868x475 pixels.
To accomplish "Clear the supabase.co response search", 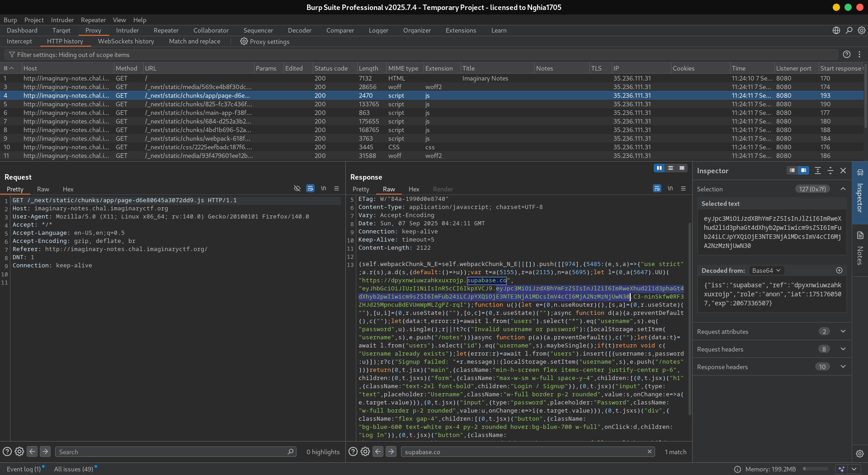I will point(650,451).
